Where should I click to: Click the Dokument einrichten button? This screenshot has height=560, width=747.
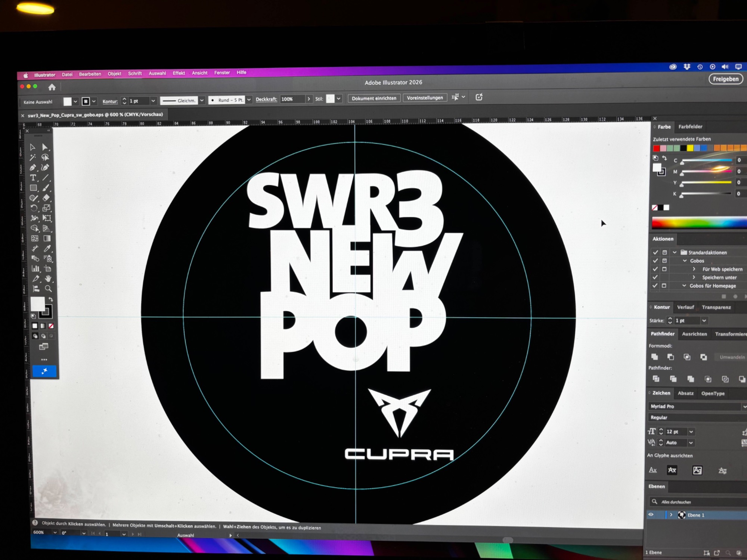tap(373, 98)
